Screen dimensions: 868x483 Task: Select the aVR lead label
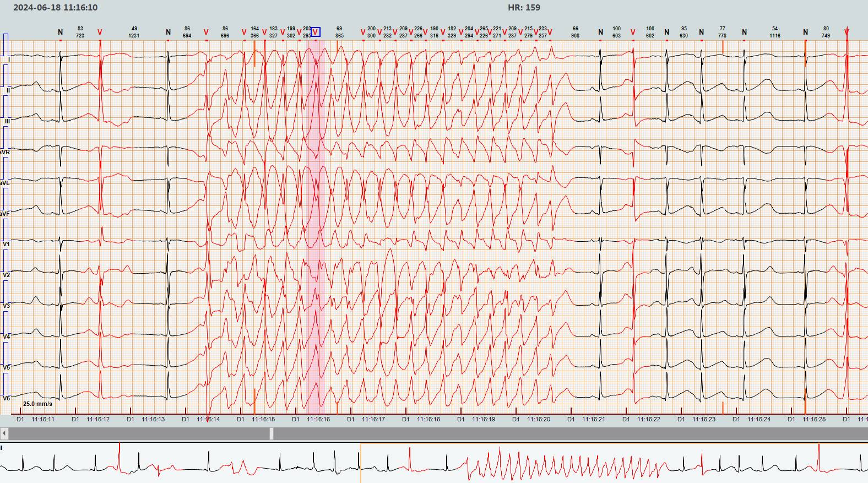(6, 151)
